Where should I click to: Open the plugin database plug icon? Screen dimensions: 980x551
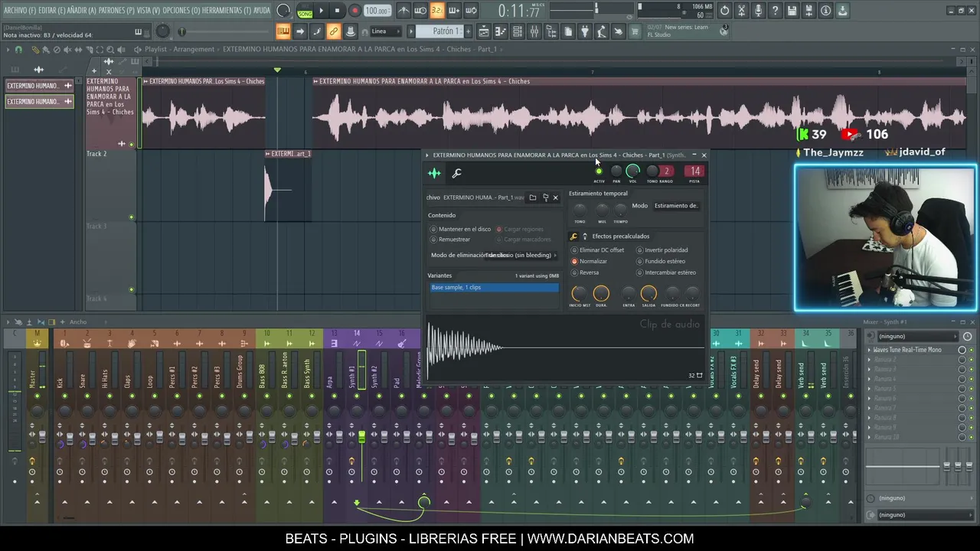tap(585, 31)
